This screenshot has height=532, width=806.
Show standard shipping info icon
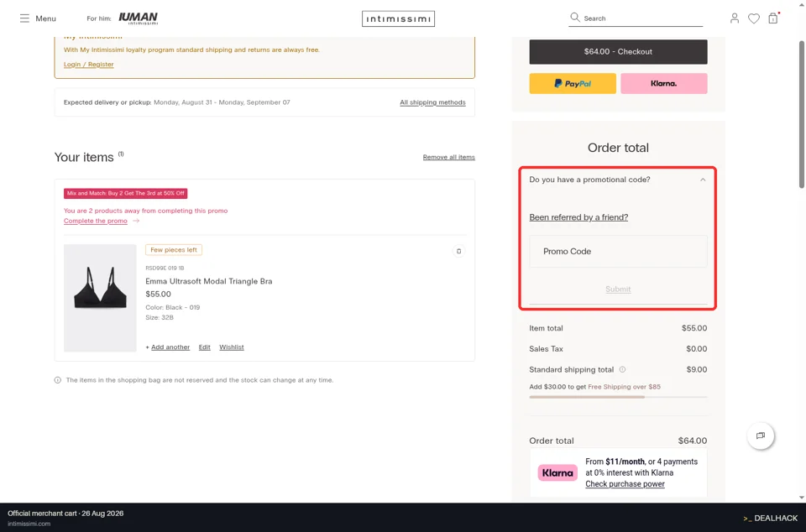(x=622, y=369)
